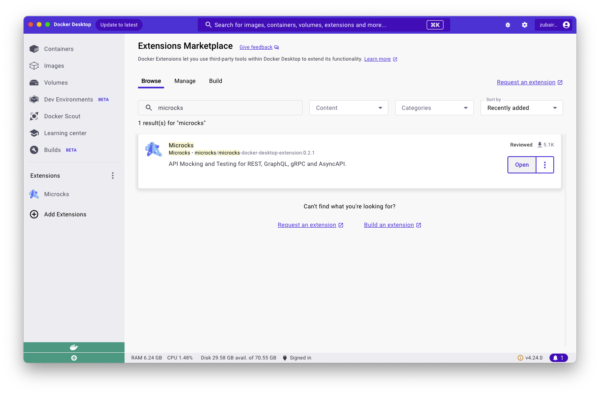
Task: Switch to the Build tab
Action: [x=215, y=81]
